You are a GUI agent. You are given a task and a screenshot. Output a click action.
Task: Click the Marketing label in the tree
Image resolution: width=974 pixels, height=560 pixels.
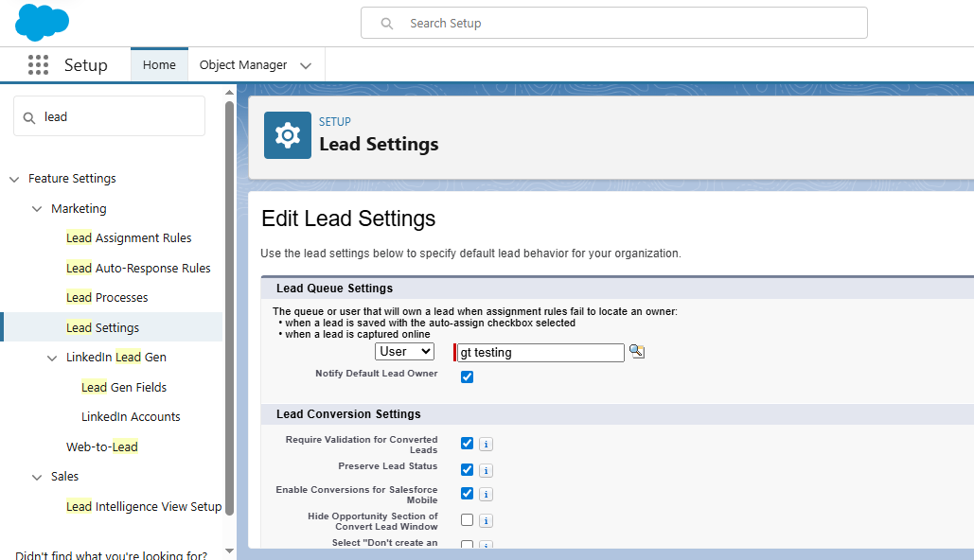[x=79, y=209]
